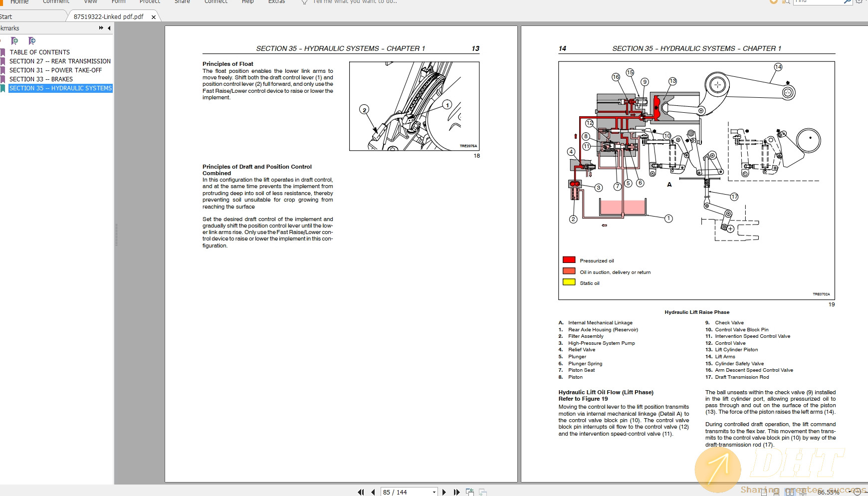Collapse the bookmarks panel with left arrow
Screen dimensions: 868x496
(x=109, y=28)
